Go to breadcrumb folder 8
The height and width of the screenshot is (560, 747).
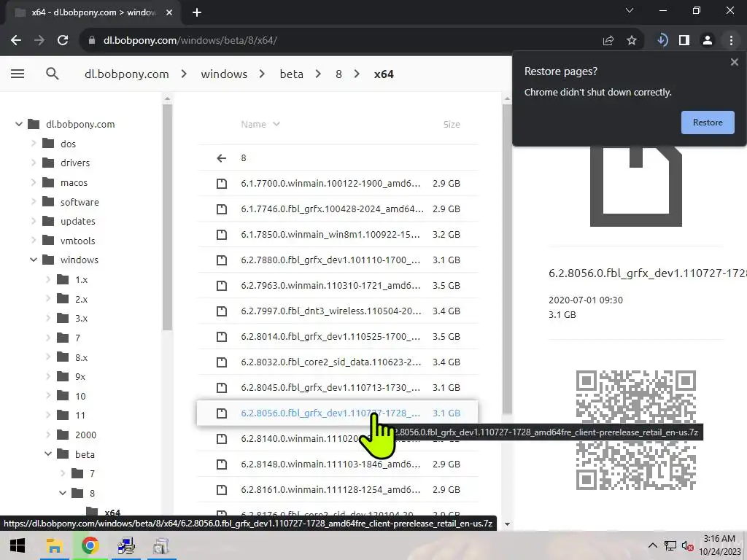338,74
